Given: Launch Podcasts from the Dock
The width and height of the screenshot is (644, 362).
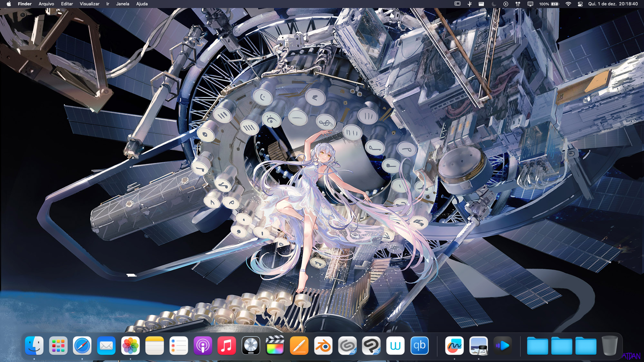Looking at the screenshot, I should (203, 346).
